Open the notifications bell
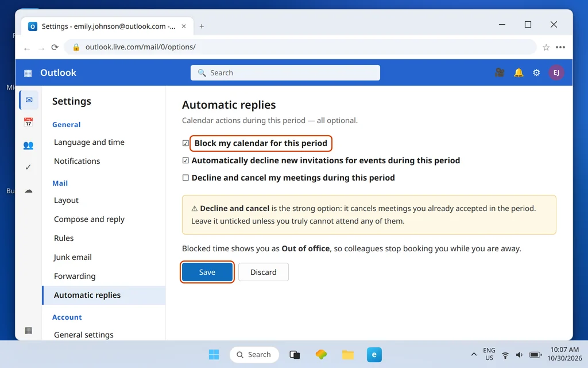This screenshot has width=588, height=368. click(519, 72)
